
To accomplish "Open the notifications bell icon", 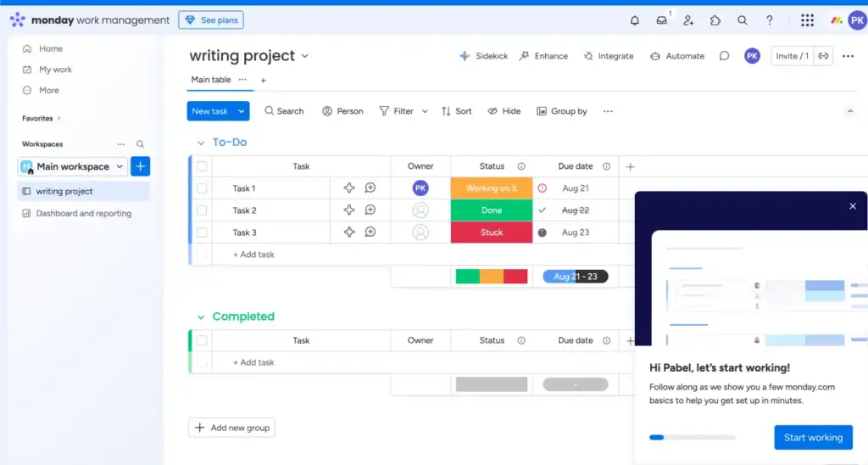I will point(635,20).
